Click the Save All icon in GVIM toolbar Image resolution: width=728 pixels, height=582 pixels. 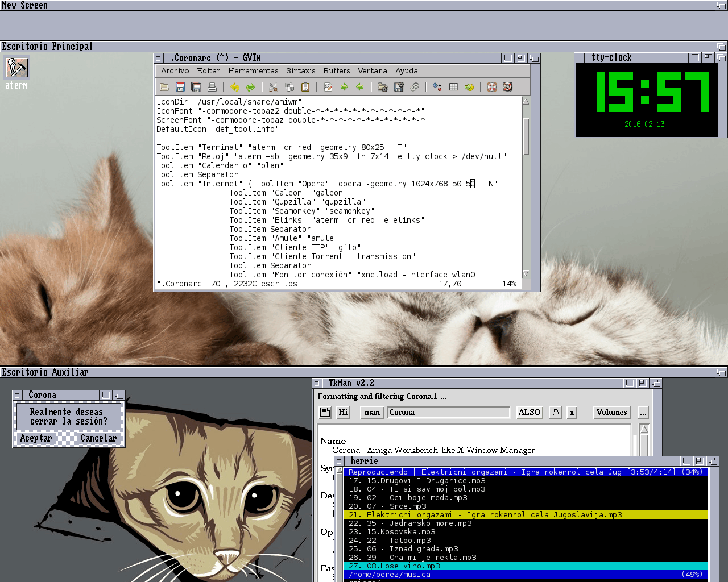196,87
